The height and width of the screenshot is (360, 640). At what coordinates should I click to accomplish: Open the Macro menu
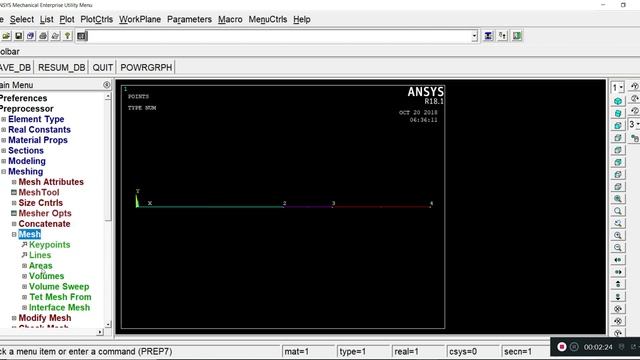[230, 19]
